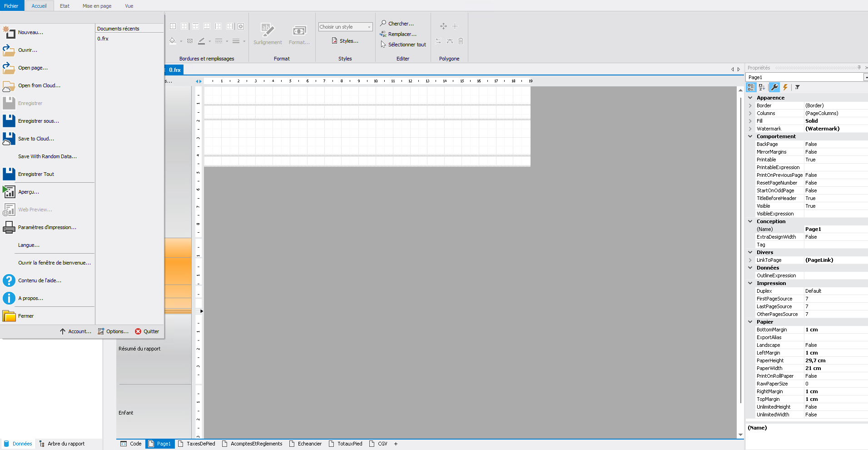Screen dimensions: 868x450
Task: Click the border line color icon
Action: tap(202, 41)
